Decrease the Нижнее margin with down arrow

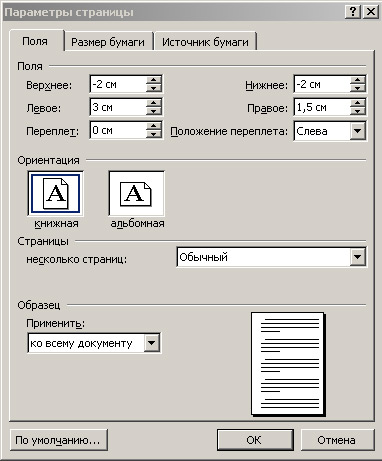pos(358,88)
